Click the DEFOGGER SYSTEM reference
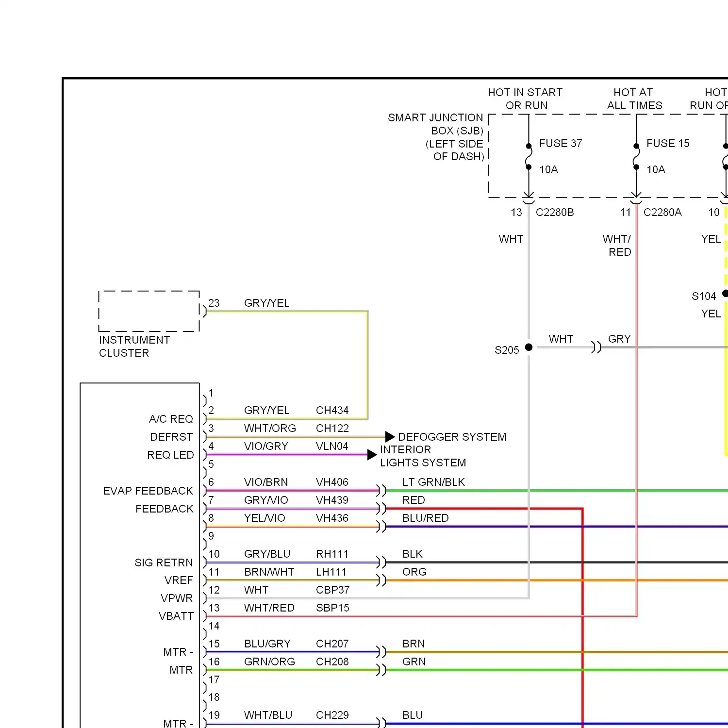 pyautogui.click(x=452, y=437)
